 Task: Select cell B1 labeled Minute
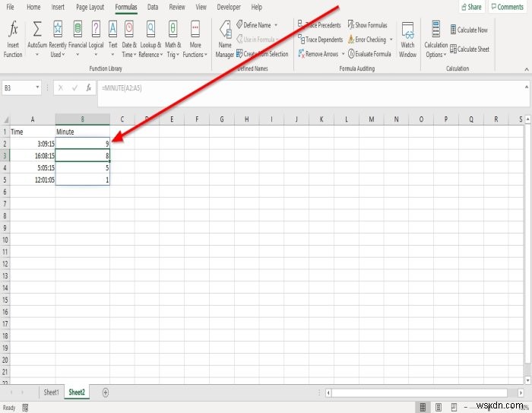(x=82, y=132)
